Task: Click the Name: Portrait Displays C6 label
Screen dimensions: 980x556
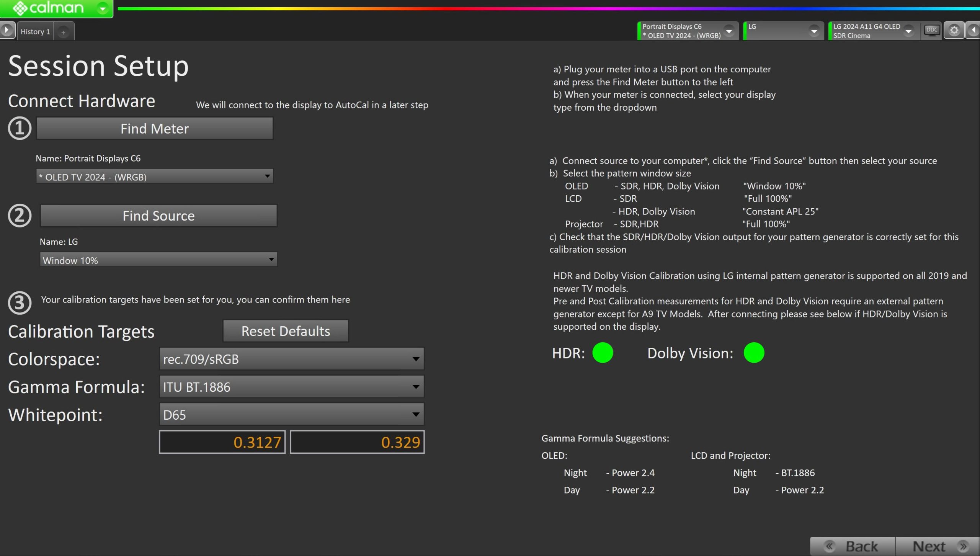Action: tap(88, 158)
